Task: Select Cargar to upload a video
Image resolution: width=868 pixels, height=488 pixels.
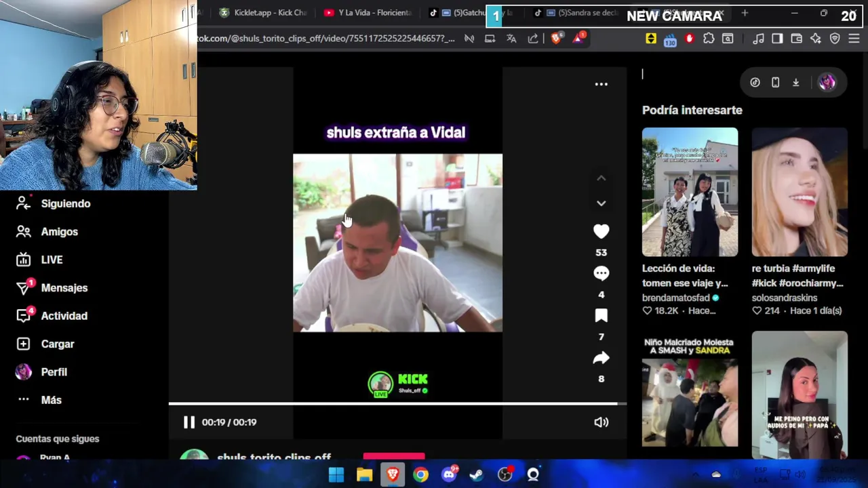Action: click(45, 344)
